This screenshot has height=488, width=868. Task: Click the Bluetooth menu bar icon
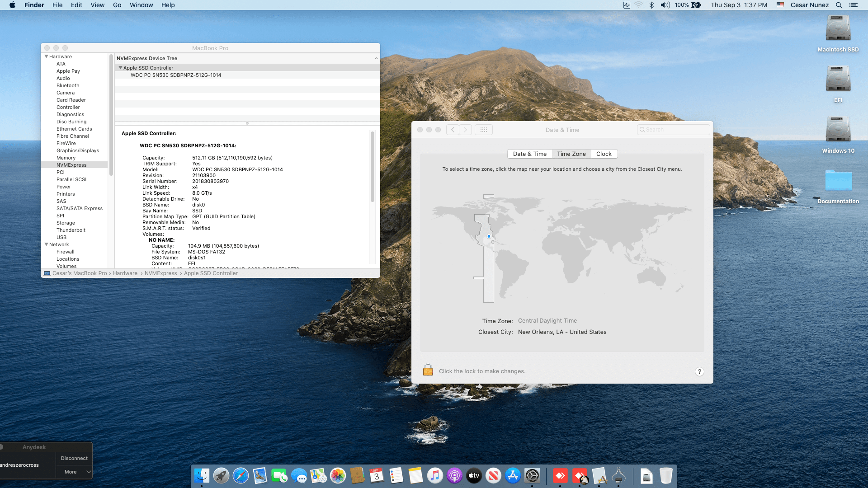(x=651, y=5)
